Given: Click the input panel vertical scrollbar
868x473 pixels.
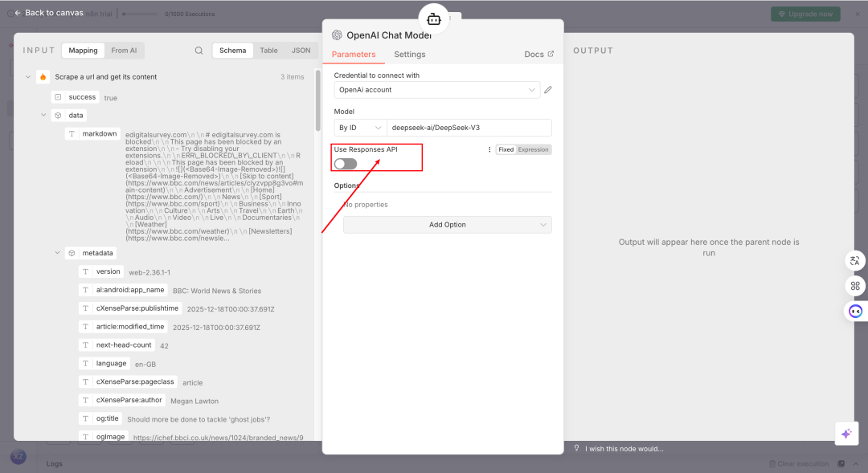Looking at the screenshot, I should tap(317, 100).
